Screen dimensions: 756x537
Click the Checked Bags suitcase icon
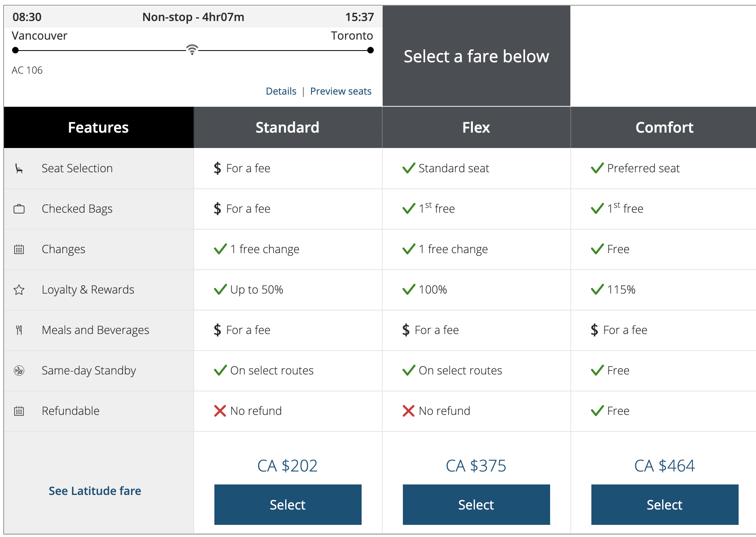[19, 209]
